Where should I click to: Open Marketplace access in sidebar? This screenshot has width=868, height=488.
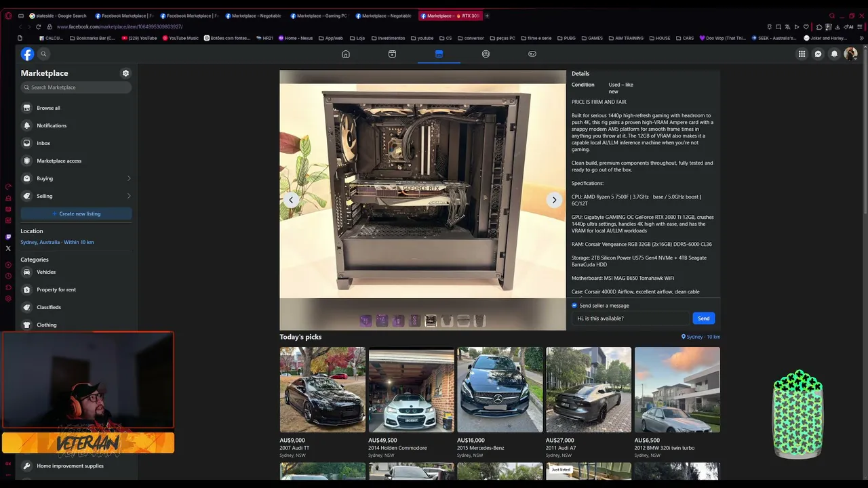[x=76, y=161]
